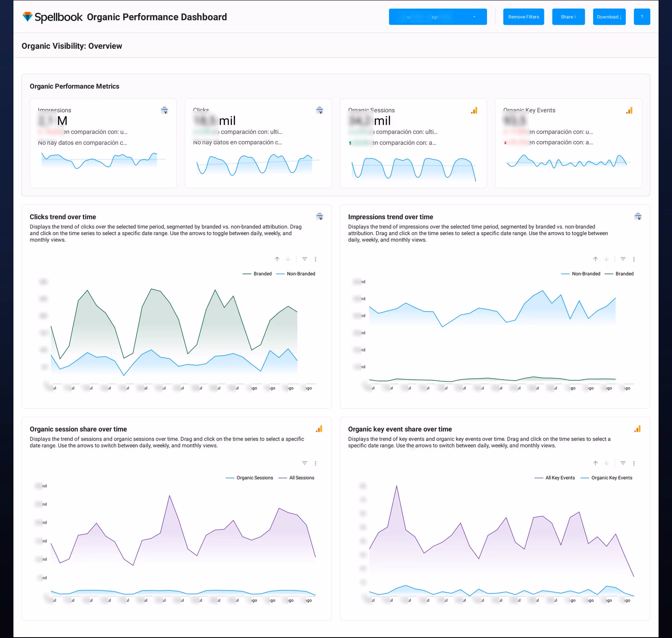Click Search Console icon on Impressions card
Viewport: 672px width, 638px height.
(x=165, y=110)
